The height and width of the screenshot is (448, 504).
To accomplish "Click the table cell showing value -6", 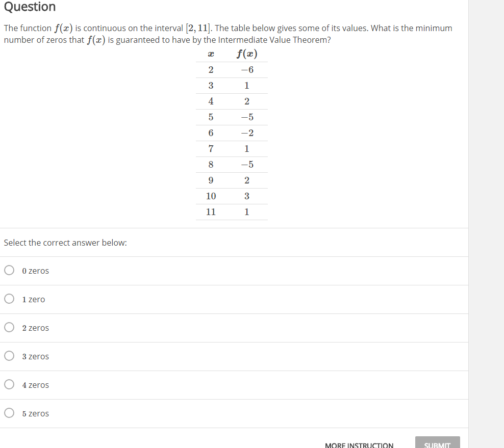I will coord(246,70).
